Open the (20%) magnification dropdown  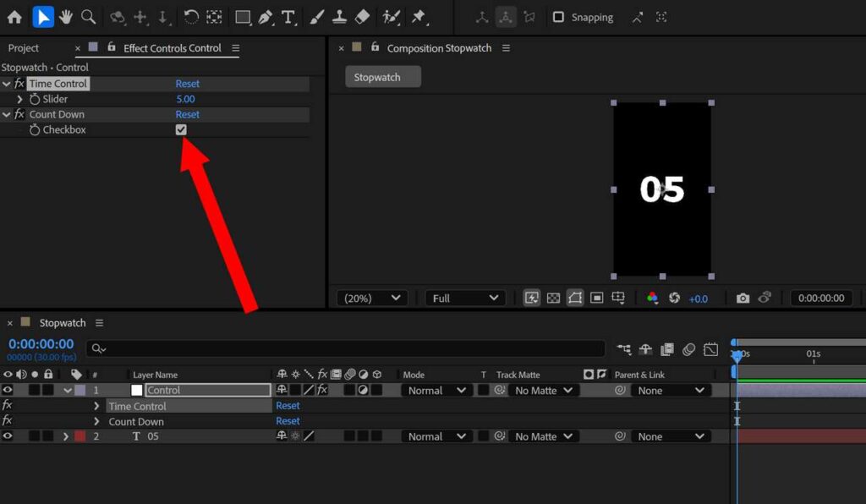coord(372,299)
